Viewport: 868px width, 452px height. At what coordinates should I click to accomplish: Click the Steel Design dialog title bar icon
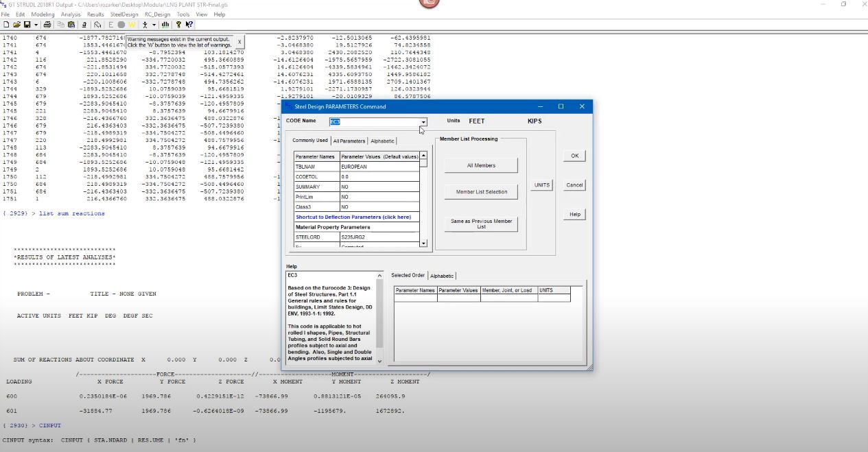click(x=290, y=106)
